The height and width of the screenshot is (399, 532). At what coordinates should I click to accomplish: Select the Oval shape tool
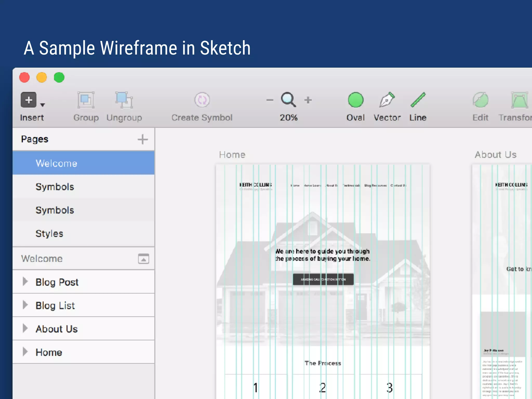(x=356, y=100)
